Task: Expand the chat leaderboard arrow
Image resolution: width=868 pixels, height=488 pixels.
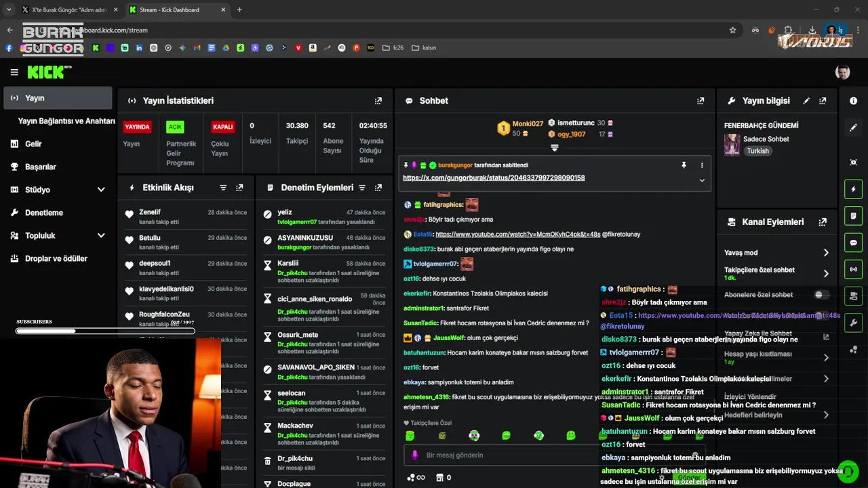Action: click(554, 148)
